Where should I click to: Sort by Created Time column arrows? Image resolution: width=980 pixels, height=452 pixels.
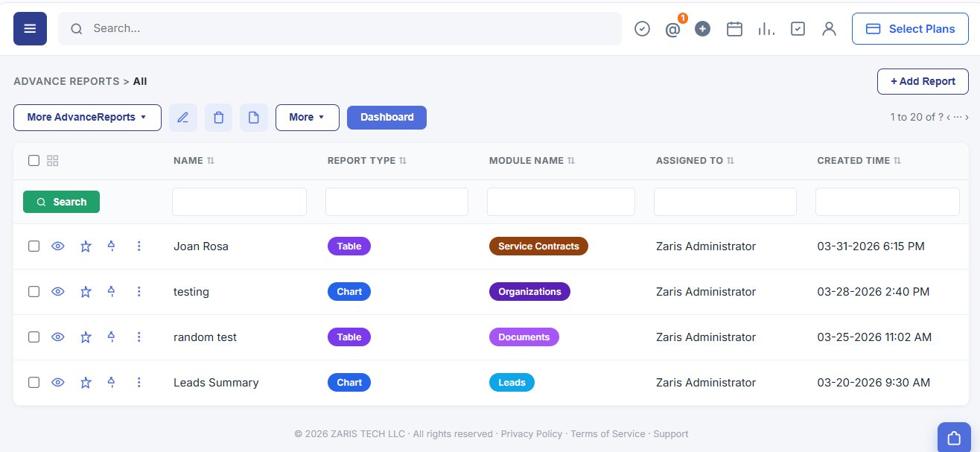point(897,161)
